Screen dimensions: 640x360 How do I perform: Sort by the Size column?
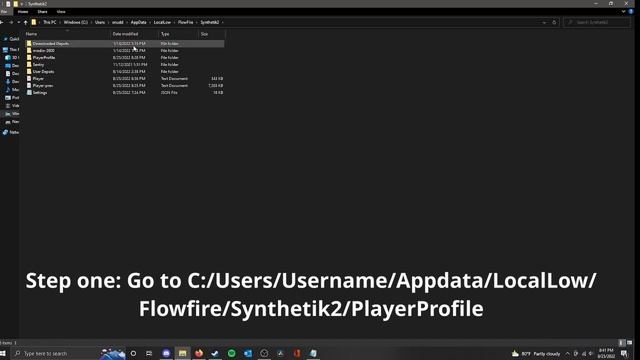pos(204,34)
